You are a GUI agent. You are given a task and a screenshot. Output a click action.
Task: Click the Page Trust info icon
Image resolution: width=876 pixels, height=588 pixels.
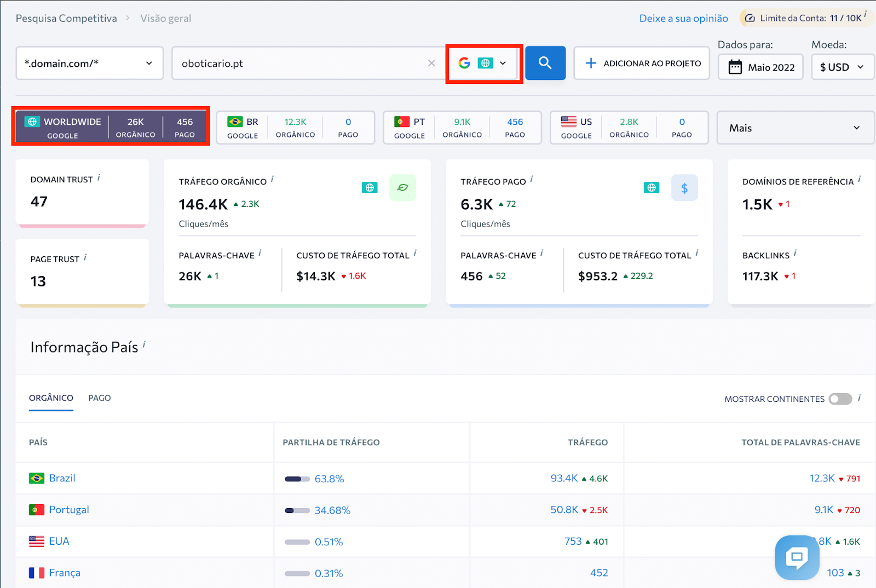pyautogui.click(x=85, y=257)
